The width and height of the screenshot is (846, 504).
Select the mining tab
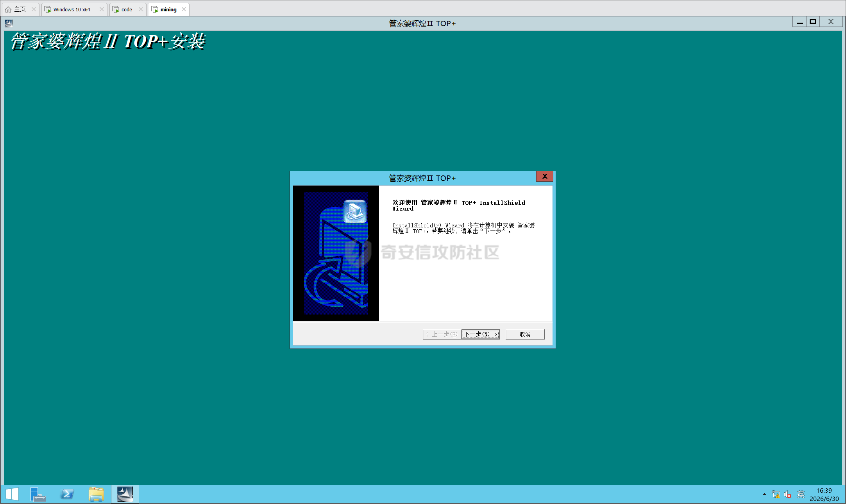point(168,9)
